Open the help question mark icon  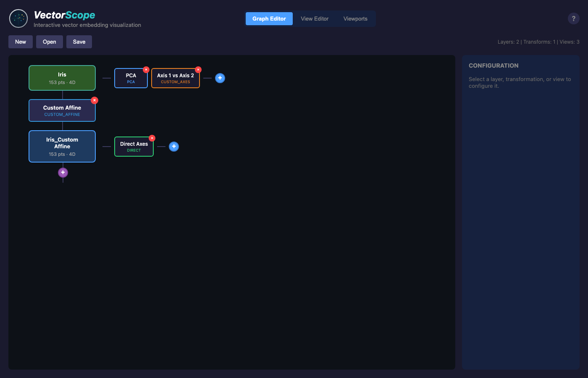click(x=573, y=18)
